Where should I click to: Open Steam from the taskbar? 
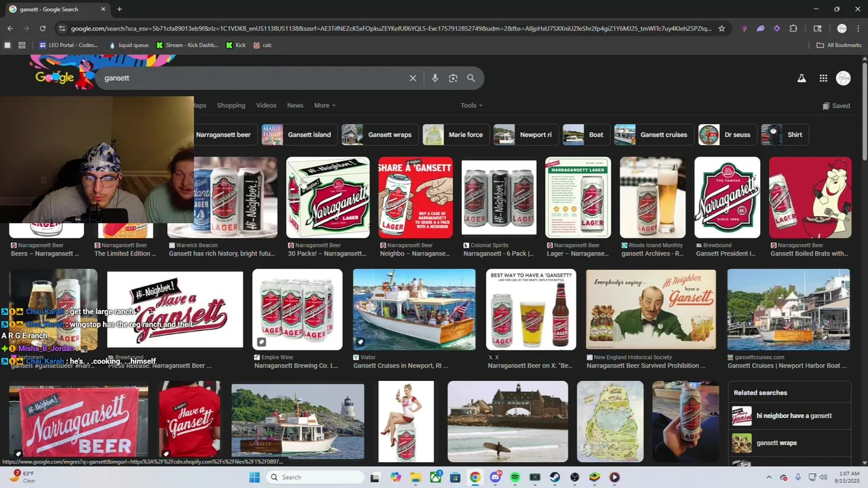point(555,477)
